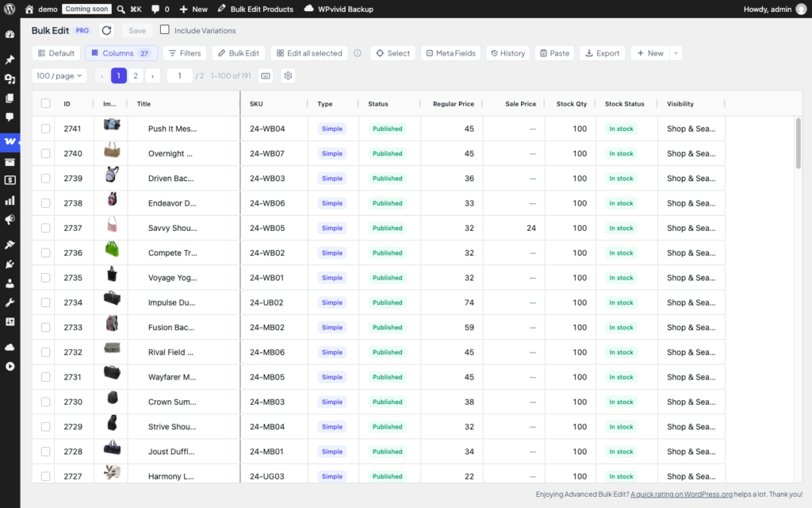The image size is (812, 508).
Task: Click the page number input field
Action: (180, 75)
